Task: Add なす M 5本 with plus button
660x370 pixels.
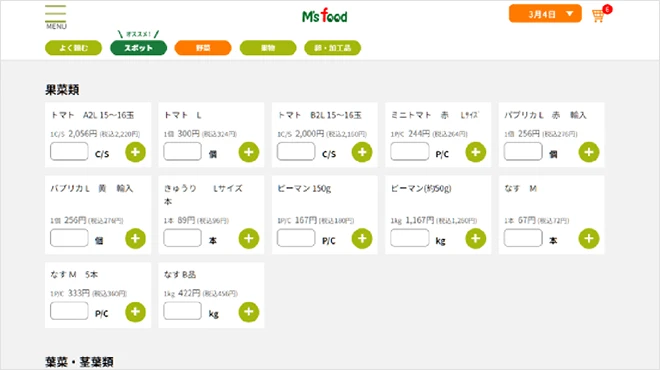Action: click(136, 312)
